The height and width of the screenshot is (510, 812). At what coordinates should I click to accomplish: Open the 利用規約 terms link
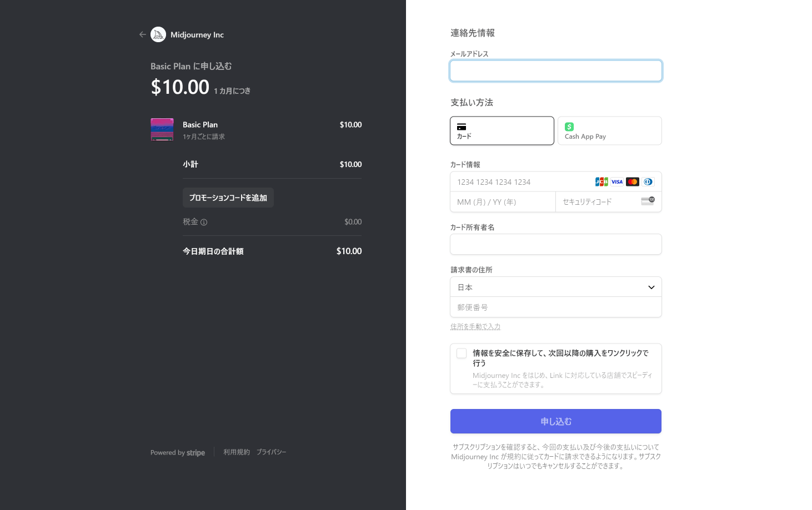237,452
